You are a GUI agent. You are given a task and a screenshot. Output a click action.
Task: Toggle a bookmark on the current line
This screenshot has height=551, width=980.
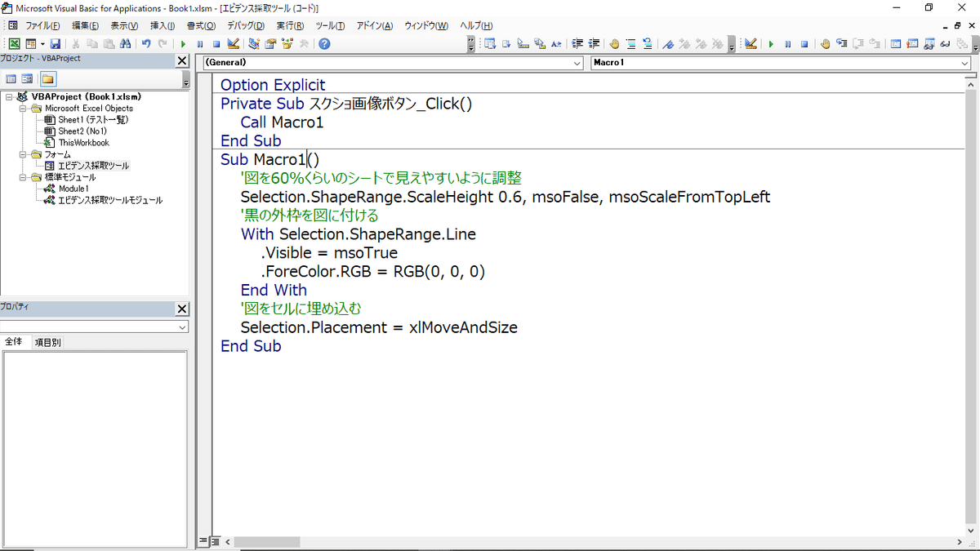point(667,44)
